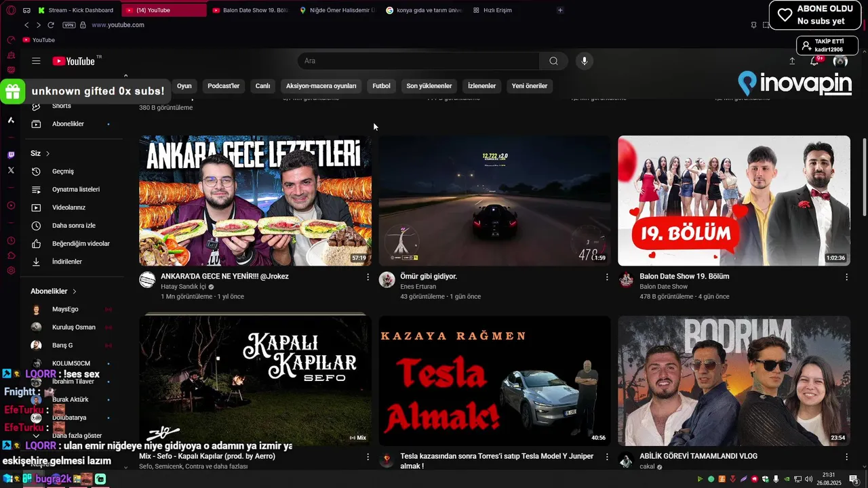The image size is (868, 488).
Task: Open three-dot menu for ABİLİK GÖREVİ video
Action: pos(846,457)
